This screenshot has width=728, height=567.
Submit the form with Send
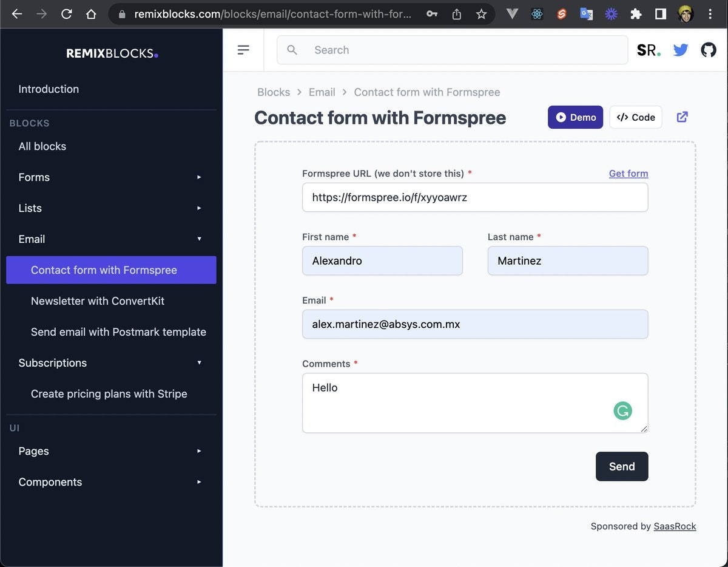pos(622,466)
